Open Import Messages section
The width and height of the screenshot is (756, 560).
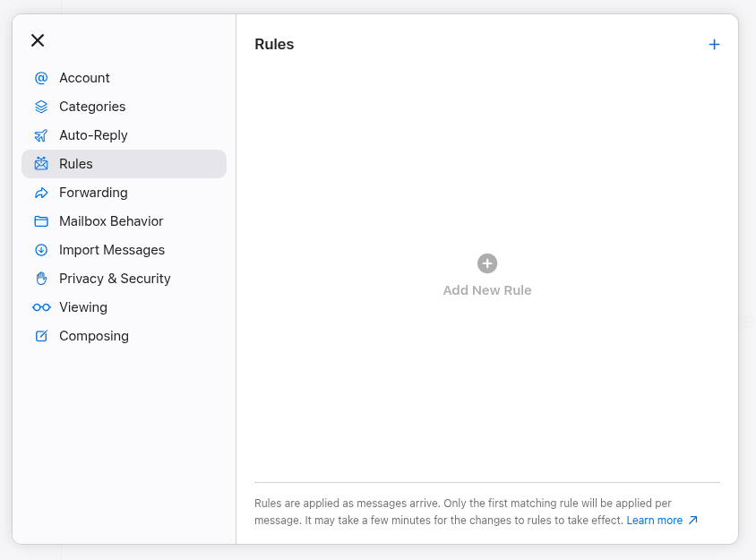click(x=124, y=250)
